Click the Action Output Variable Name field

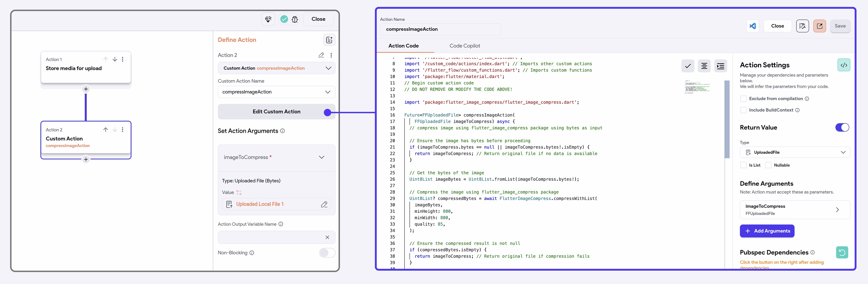(276, 238)
